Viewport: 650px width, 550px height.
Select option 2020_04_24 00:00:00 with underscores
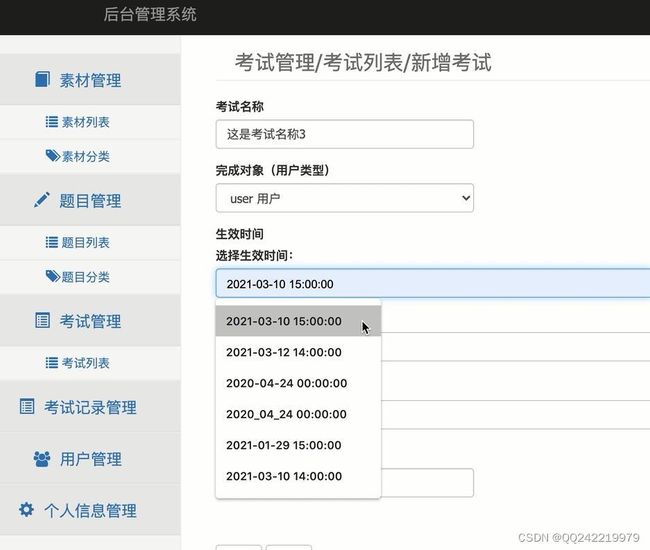[x=298, y=414]
